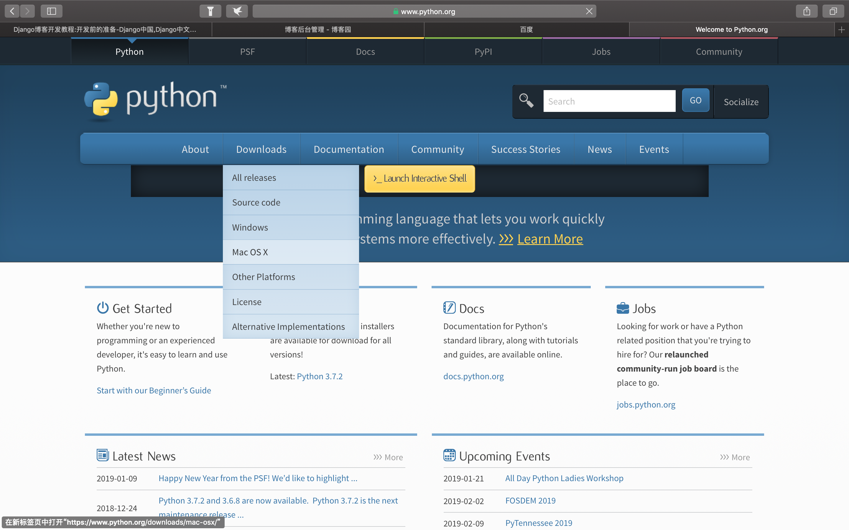Expand the Socialize dropdown
849x530 pixels.
[740, 101]
